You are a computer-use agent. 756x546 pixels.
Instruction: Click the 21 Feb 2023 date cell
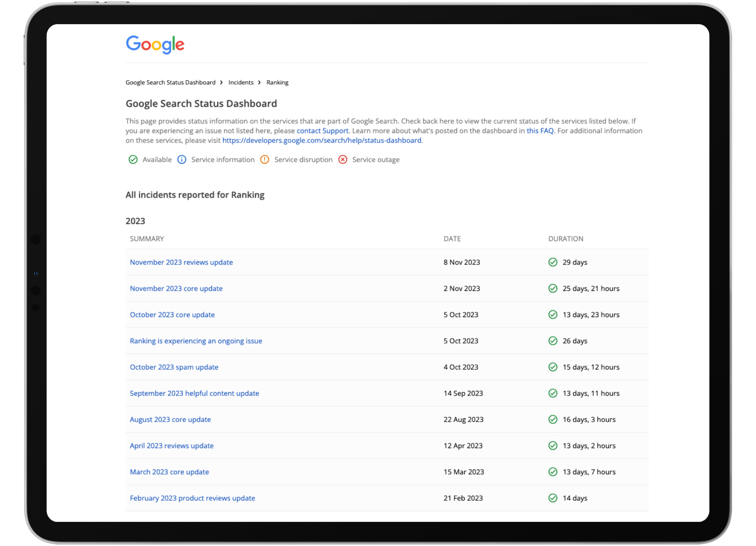(463, 498)
